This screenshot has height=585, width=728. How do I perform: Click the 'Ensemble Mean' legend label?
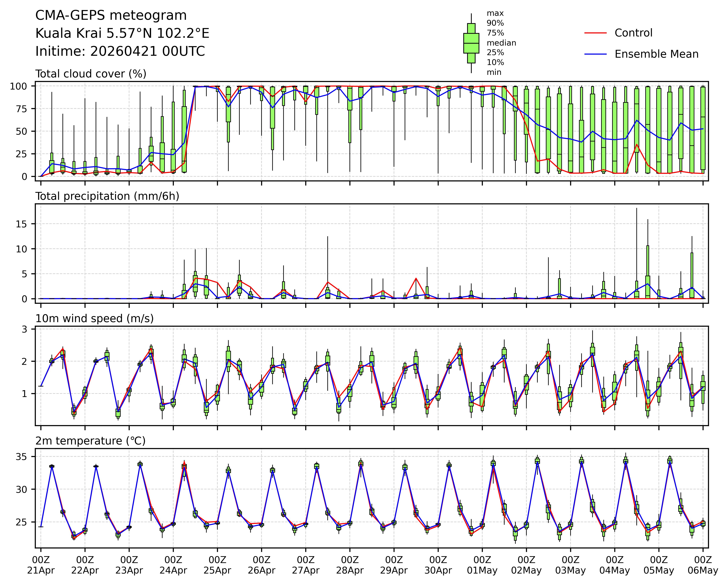pyautogui.click(x=656, y=54)
